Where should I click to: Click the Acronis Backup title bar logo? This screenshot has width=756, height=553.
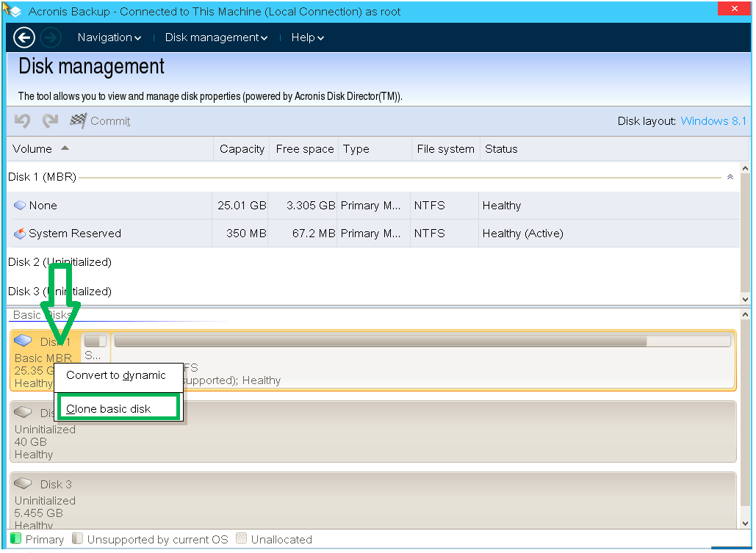15,11
